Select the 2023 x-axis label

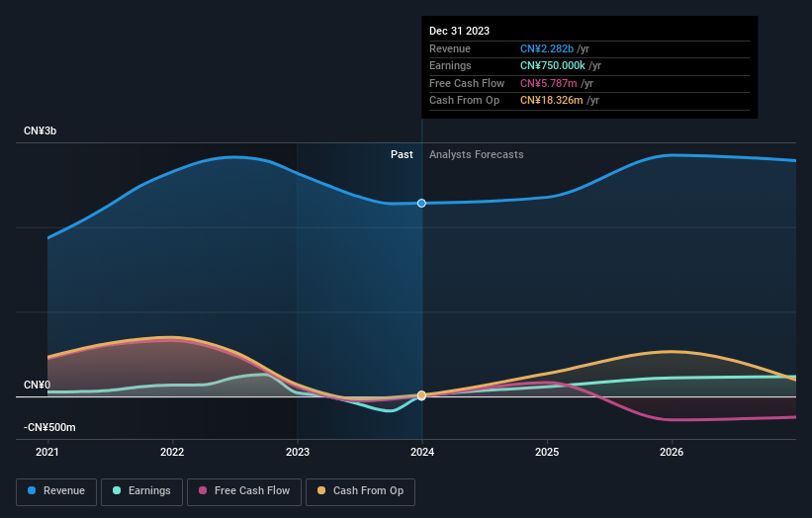298,452
